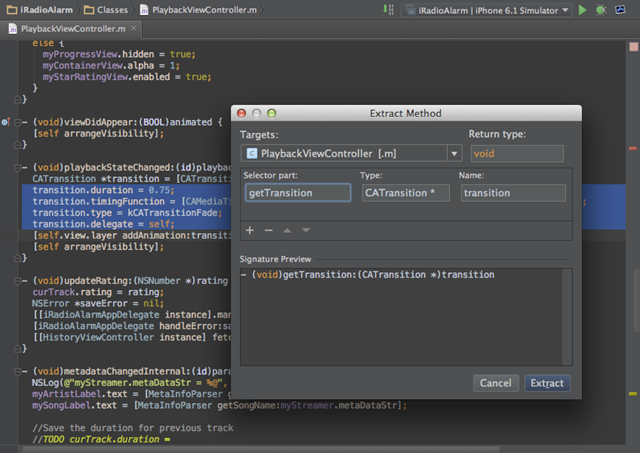Click the red error indicator at scrollbar top

click(633, 47)
